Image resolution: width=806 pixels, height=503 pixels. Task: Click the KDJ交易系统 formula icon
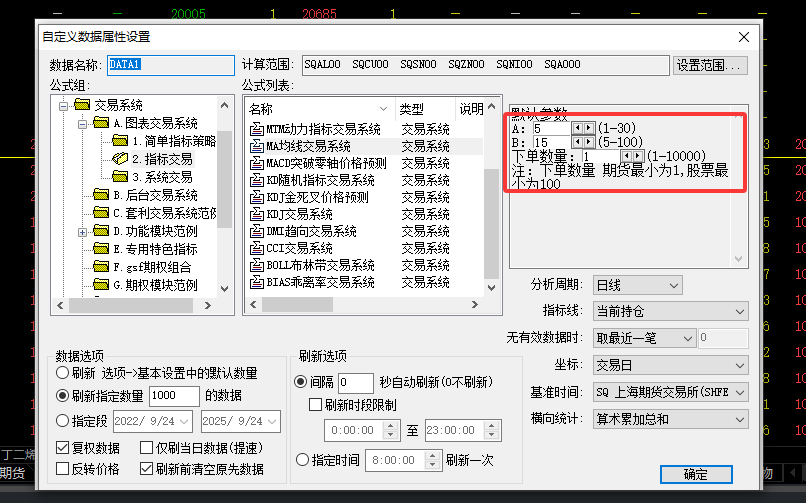coord(256,214)
